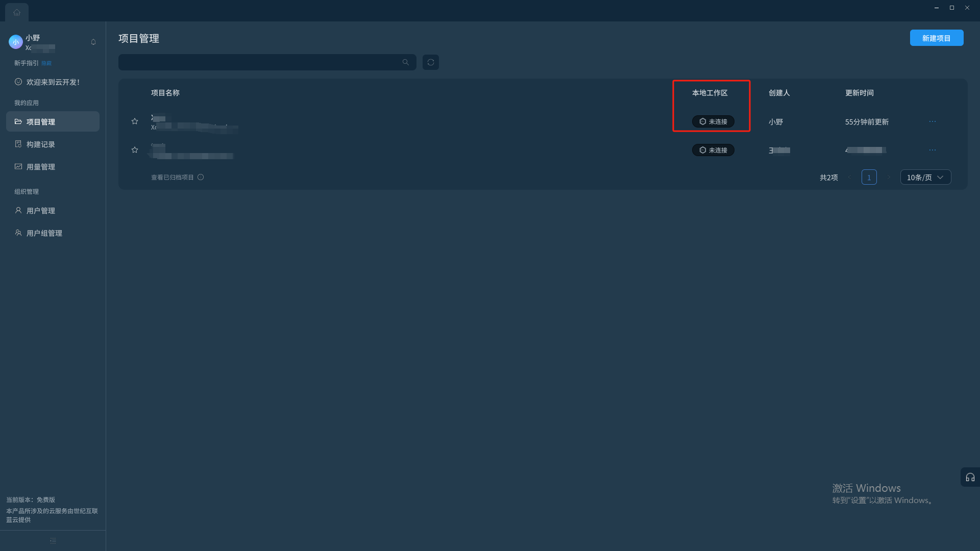Star the second project in list
Viewport: 980px width, 551px height.
[135, 150]
